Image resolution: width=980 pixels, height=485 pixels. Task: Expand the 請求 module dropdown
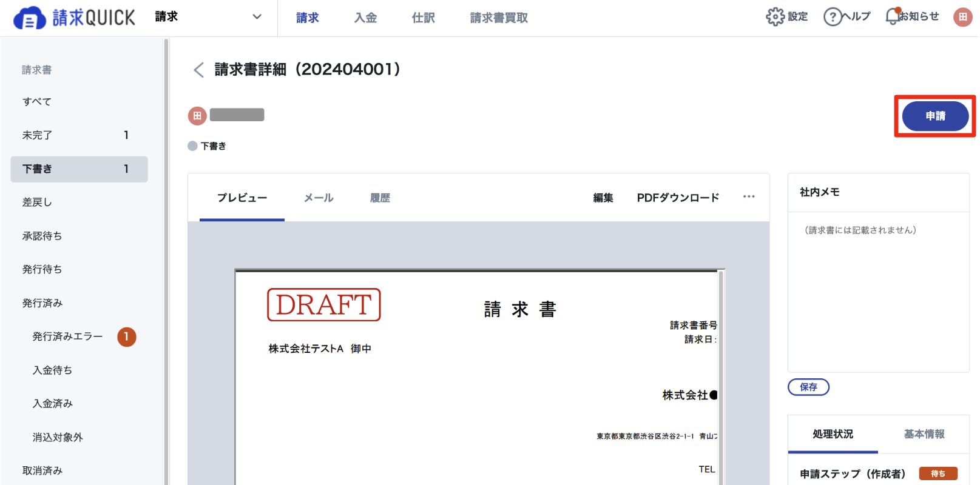pyautogui.click(x=257, y=17)
